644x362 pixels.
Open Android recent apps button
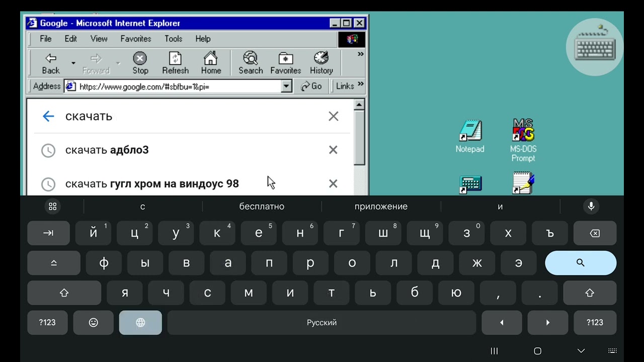494,351
